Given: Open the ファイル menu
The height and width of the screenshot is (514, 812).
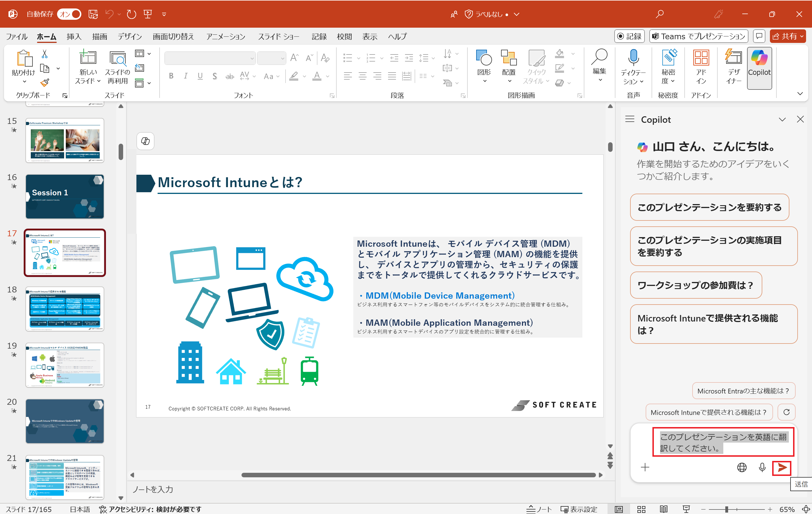Looking at the screenshot, I should click(17, 36).
